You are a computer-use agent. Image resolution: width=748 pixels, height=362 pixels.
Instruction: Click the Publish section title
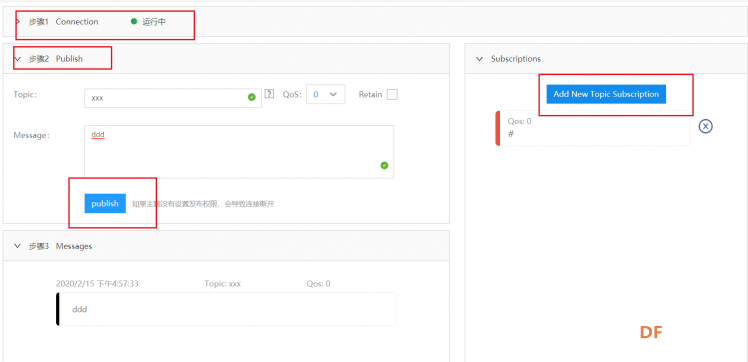tap(69, 59)
